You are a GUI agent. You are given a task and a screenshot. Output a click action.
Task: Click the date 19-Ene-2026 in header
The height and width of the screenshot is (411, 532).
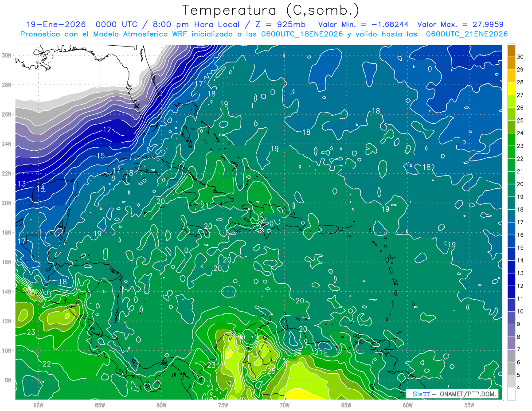[56, 24]
